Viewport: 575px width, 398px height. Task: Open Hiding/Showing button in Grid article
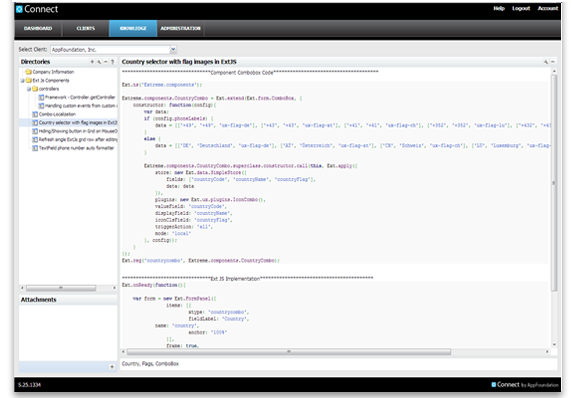click(78, 131)
